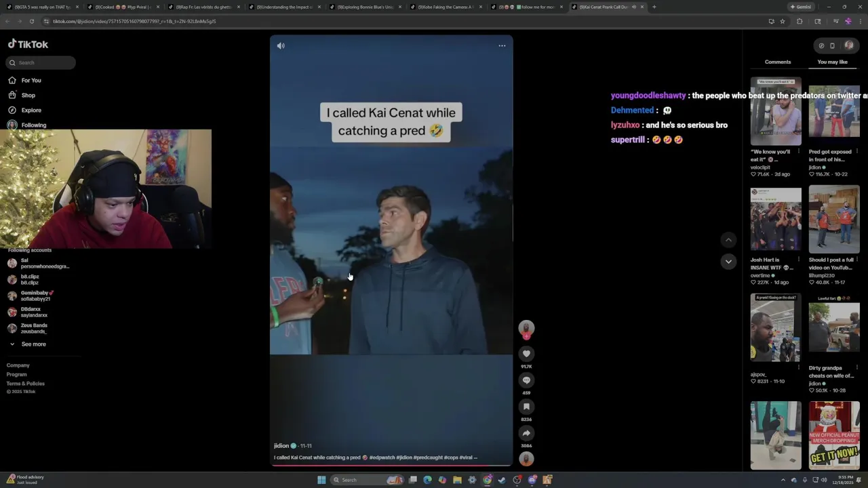Open the profile avatar at the top right
Image resolution: width=868 pixels, height=488 pixels.
pos(849,45)
